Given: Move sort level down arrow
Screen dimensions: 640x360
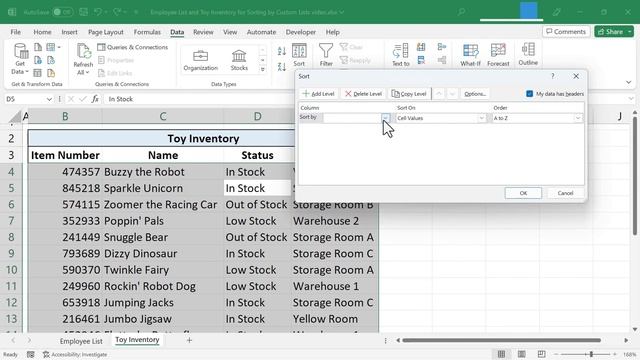Looking at the screenshot, I should click(x=452, y=93).
